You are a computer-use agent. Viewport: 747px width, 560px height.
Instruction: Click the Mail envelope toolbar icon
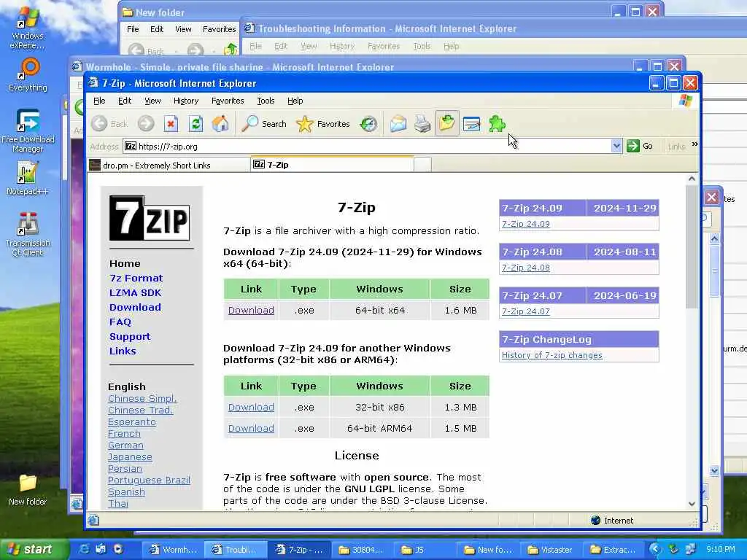point(398,124)
